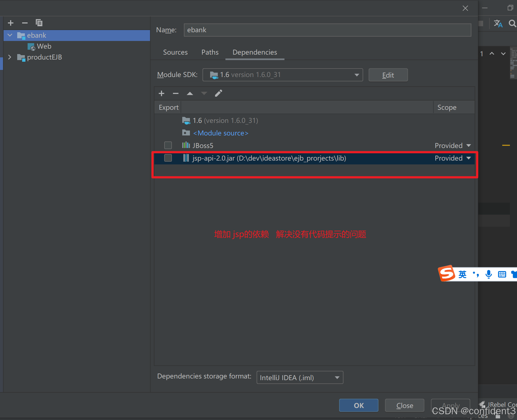517x420 pixels.
Task: Open translate icon in background window
Action: tap(498, 23)
